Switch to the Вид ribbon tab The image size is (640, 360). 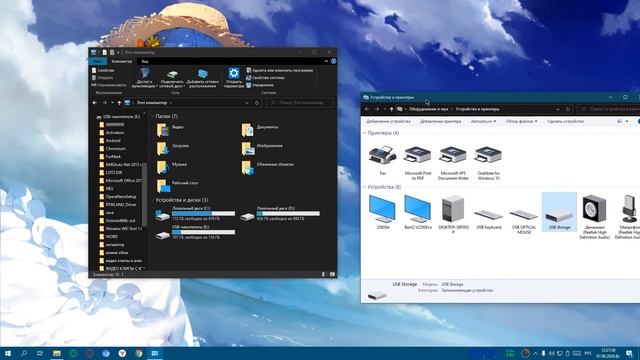pos(144,61)
